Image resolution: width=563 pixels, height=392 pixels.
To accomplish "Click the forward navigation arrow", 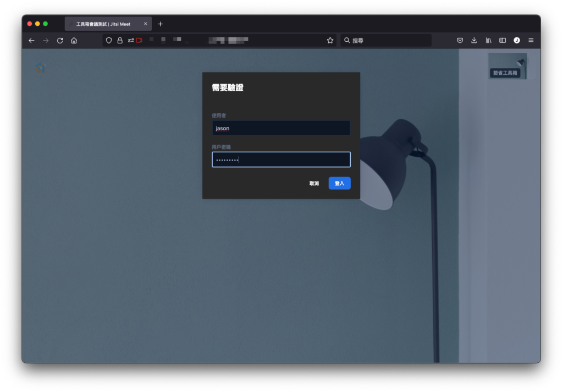I will [x=46, y=41].
